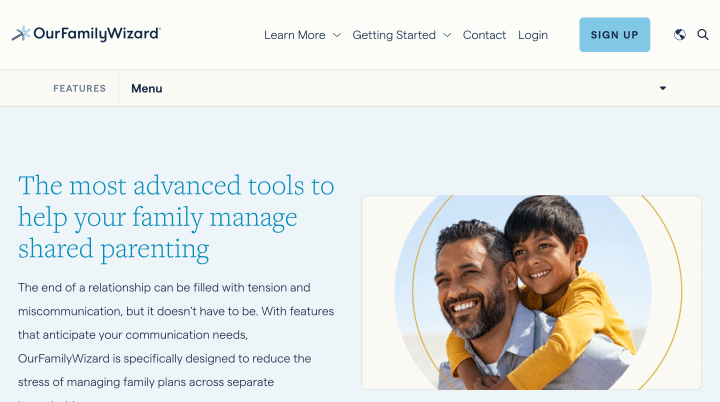Click the OurFamilyWizard star logo icon

20,34
